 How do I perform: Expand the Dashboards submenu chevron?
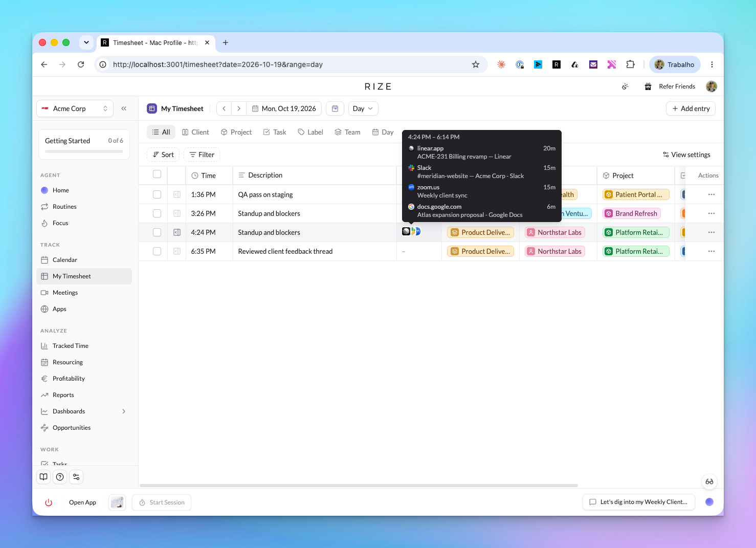tap(124, 411)
